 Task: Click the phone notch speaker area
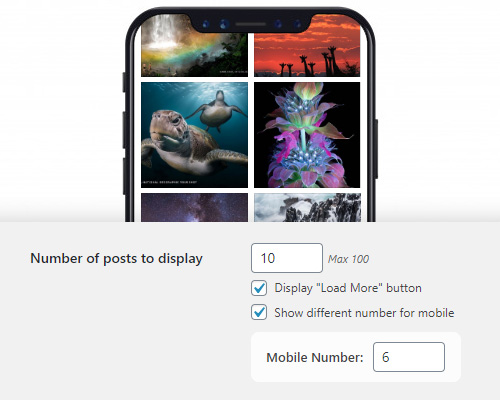pos(251,24)
